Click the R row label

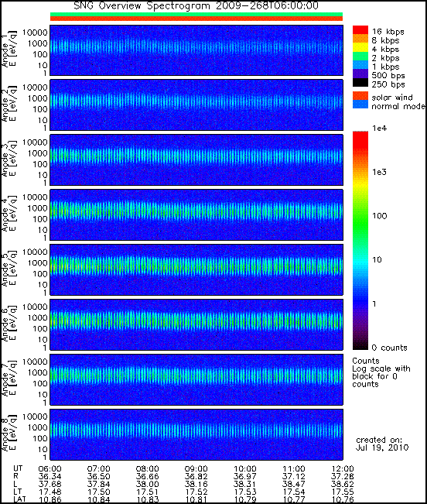[x=15, y=476]
